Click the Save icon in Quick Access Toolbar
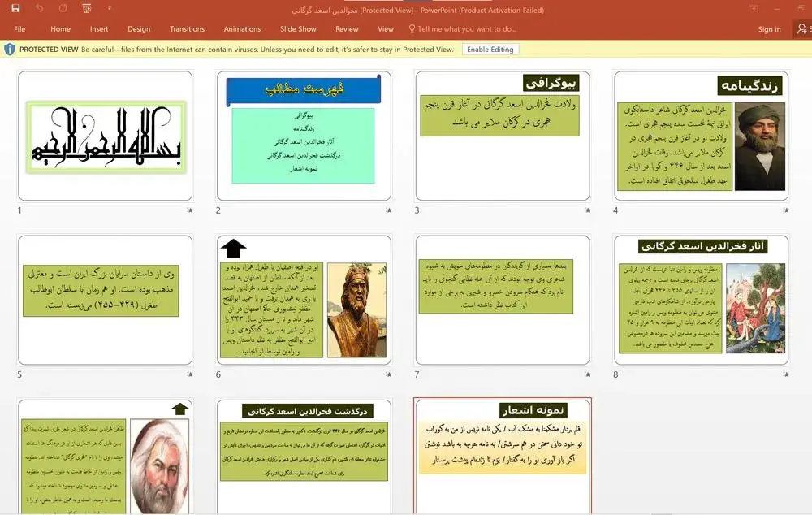 tap(15, 7)
